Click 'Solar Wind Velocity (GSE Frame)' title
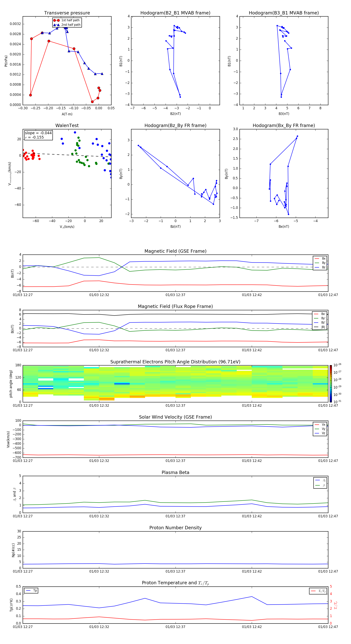 pyautogui.click(x=175, y=417)
